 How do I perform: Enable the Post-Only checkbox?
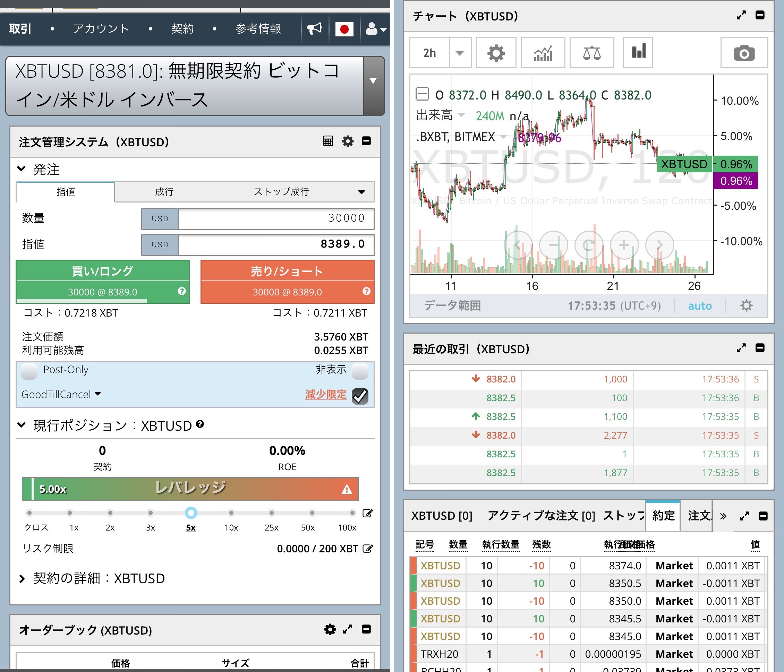[x=29, y=371]
